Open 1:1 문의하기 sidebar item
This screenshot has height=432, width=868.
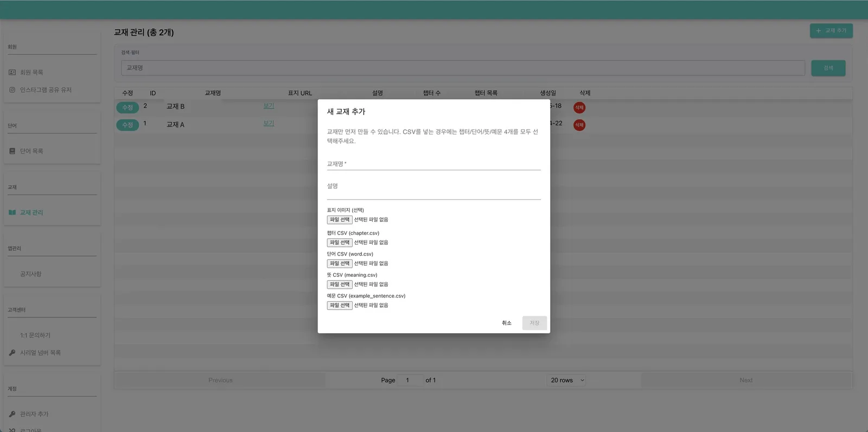35,335
